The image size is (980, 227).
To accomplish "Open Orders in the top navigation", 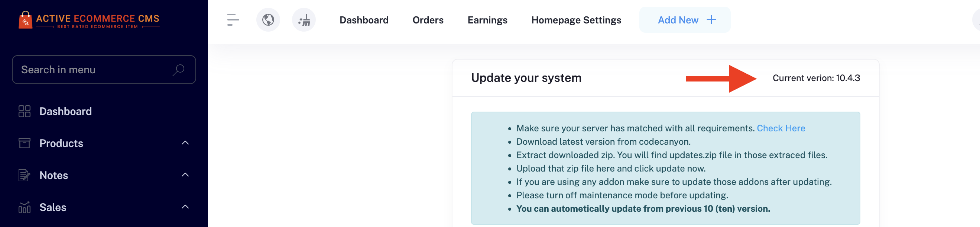I will (x=428, y=20).
